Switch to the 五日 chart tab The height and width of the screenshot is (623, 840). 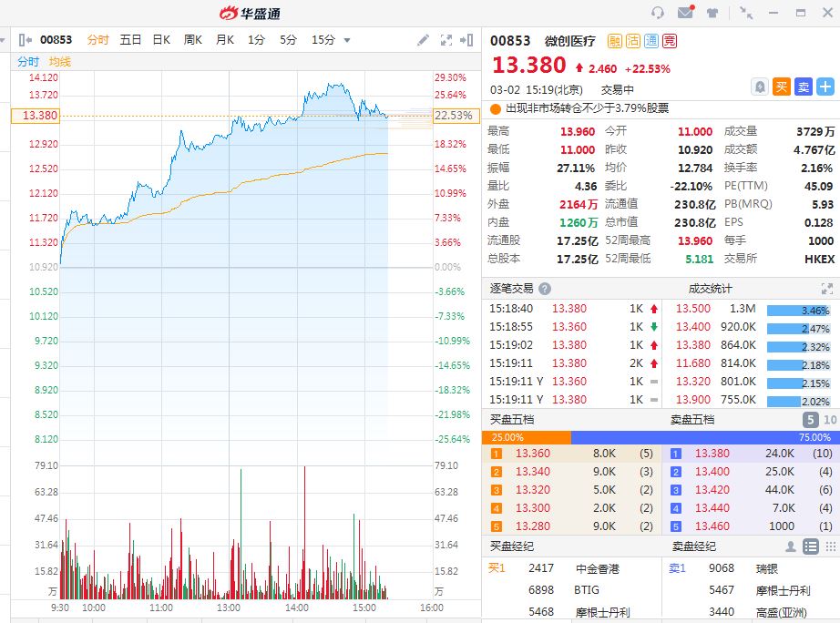pyautogui.click(x=130, y=40)
